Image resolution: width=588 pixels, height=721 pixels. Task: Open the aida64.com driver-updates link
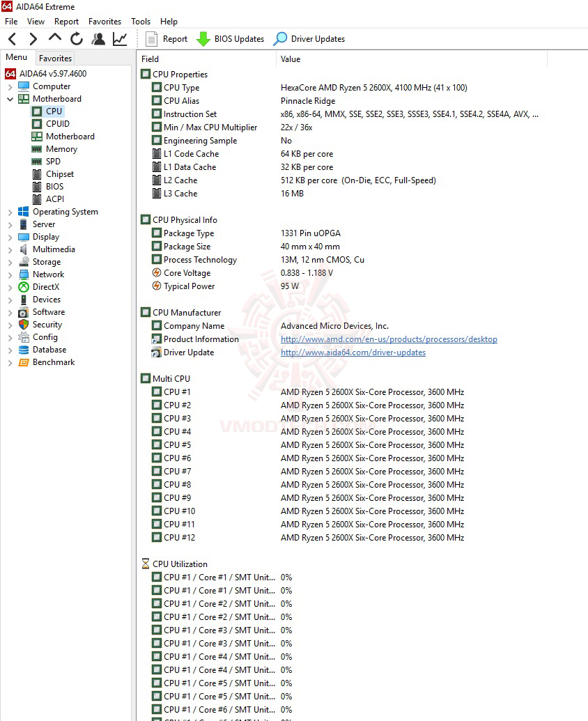[353, 352]
